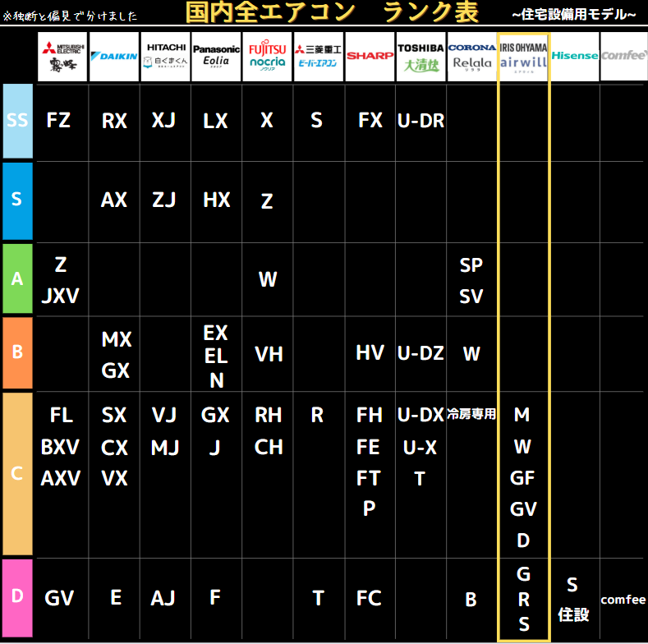
Task: Click GX in the Daikin B rank cell
Action: (116, 370)
